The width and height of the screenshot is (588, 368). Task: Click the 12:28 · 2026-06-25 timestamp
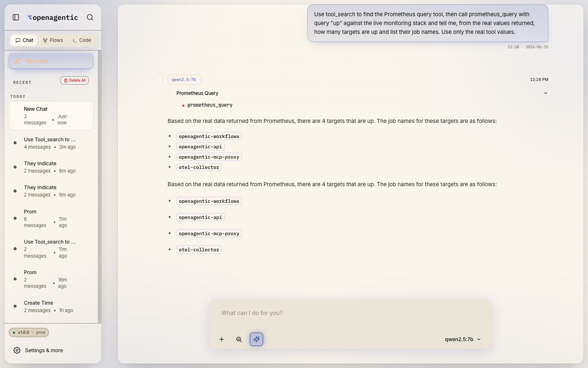(x=528, y=47)
